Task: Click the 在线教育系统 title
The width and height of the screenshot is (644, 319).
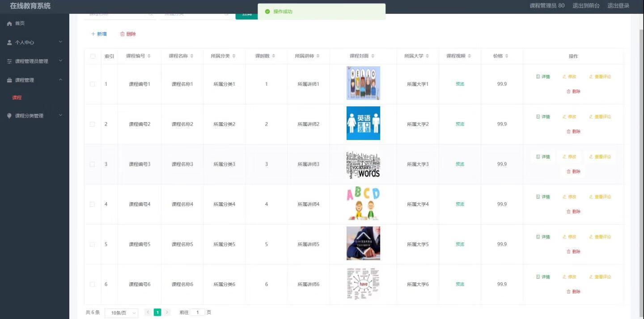Action: click(30, 6)
